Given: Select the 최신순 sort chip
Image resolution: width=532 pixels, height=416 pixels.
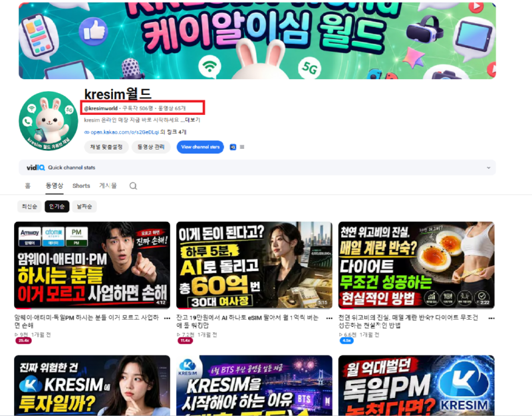Looking at the screenshot, I should (x=29, y=207).
